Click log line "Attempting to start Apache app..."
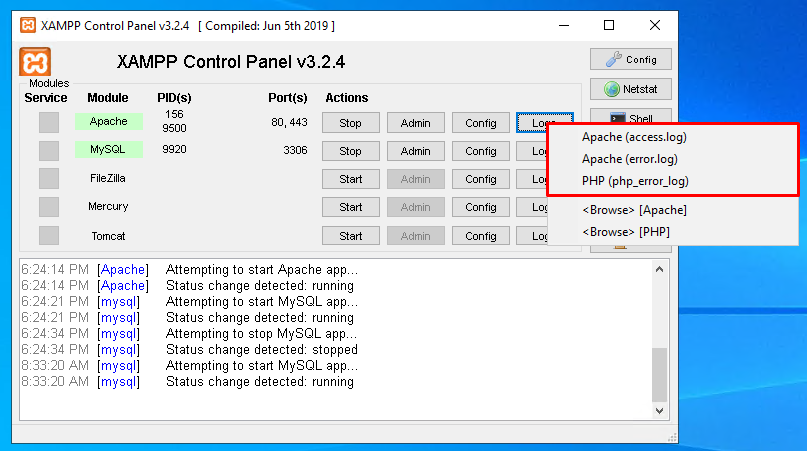 click(x=261, y=270)
